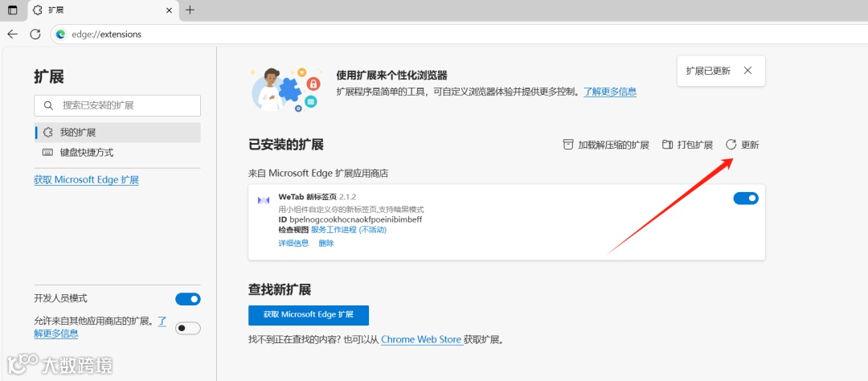The height and width of the screenshot is (381, 868).
Task: Click 加载解压缩的扩展 button
Action: tap(606, 145)
